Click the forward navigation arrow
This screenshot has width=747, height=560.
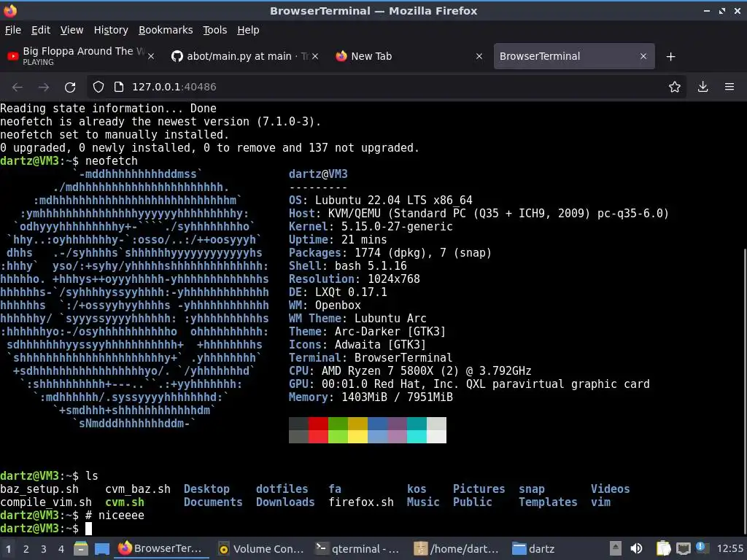click(44, 87)
